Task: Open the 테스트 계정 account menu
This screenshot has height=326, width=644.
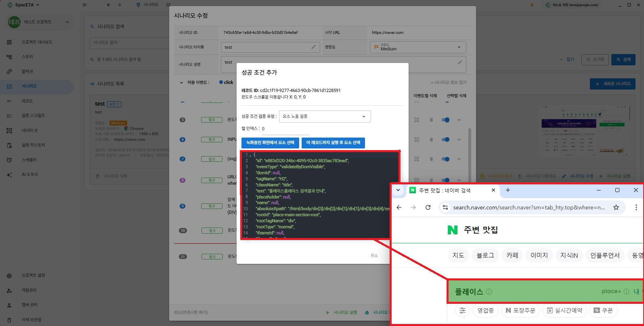Action: 572,5
